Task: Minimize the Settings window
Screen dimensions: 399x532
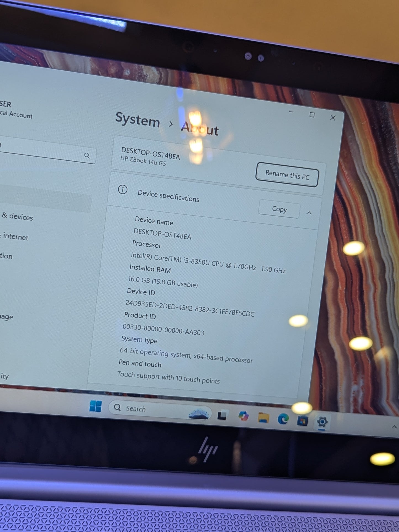Action: click(291, 112)
